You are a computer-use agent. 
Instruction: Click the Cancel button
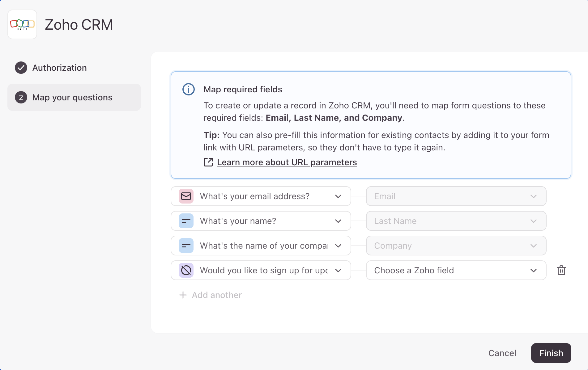tap(502, 353)
